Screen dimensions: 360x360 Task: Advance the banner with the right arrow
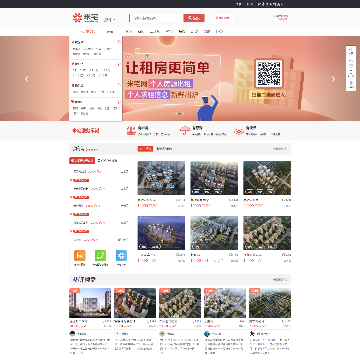click(333, 79)
